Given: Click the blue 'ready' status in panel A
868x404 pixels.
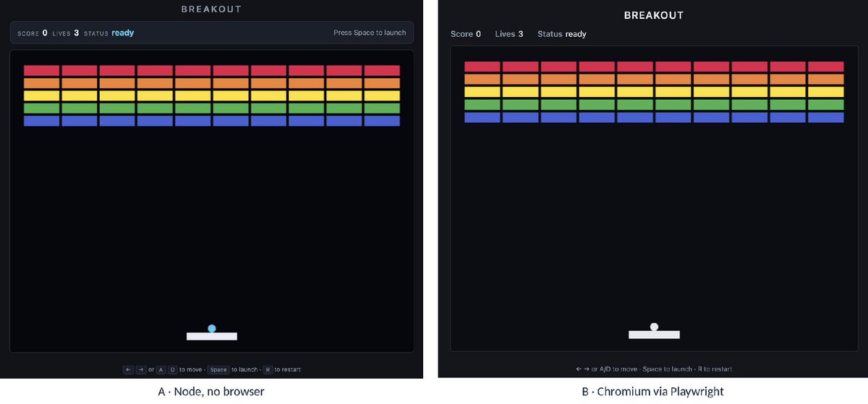Looking at the screenshot, I should (x=123, y=33).
